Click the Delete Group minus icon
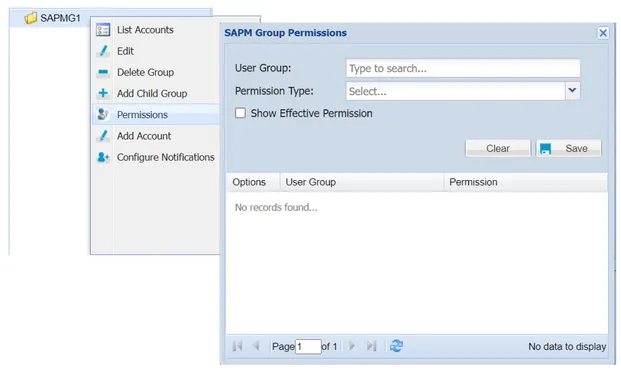 [103, 72]
